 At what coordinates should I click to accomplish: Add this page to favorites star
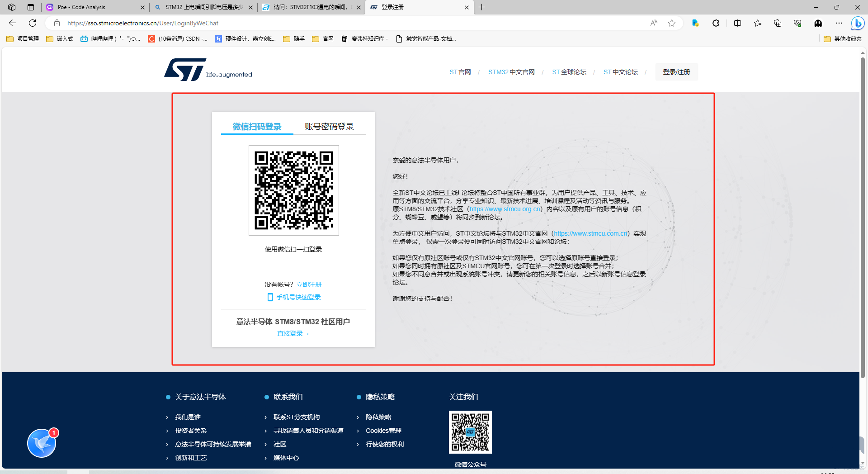(x=672, y=23)
